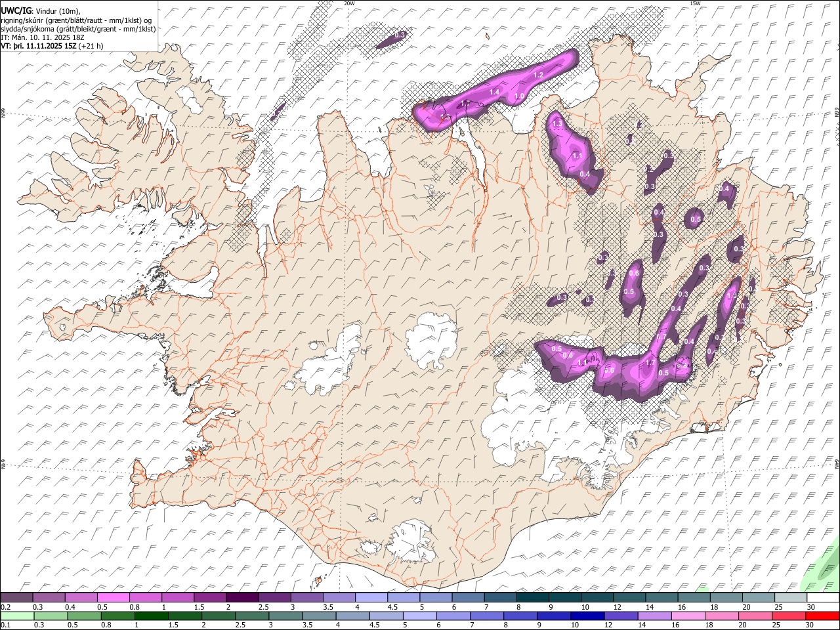Select the bright red bottom-row swatch after 30
This screenshot has width=840, height=630.
pyautogui.click(x=822, y=616)
